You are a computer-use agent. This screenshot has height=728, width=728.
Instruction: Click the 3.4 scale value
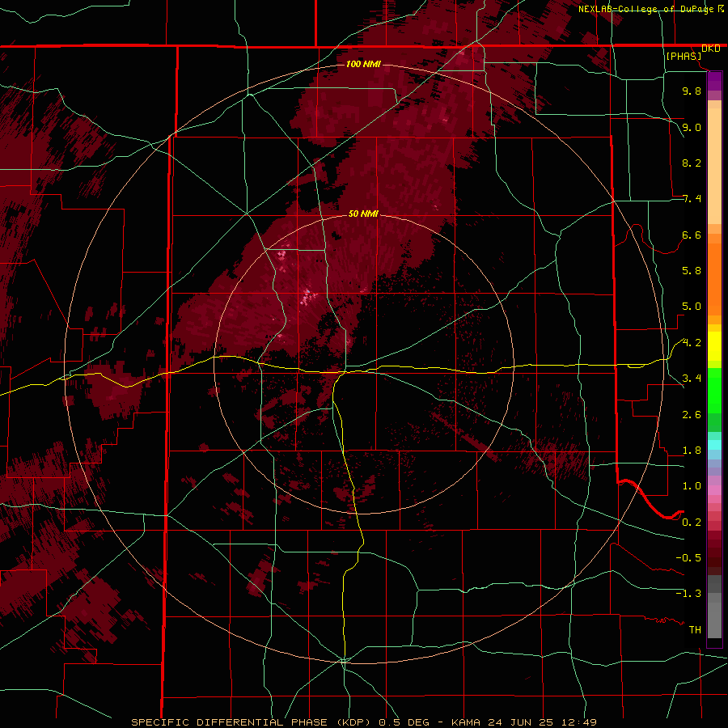click(x=692, y=379)
